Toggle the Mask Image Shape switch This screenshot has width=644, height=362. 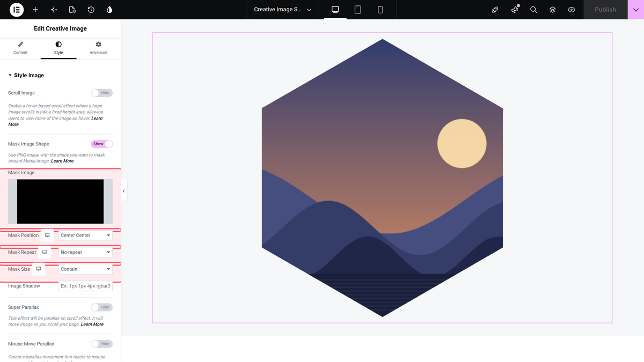click(102, 144)
